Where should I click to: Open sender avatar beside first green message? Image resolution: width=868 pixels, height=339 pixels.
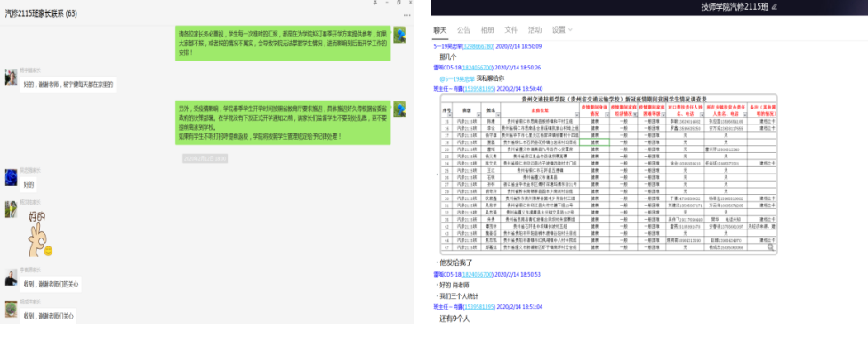click(x=399, y=35)
